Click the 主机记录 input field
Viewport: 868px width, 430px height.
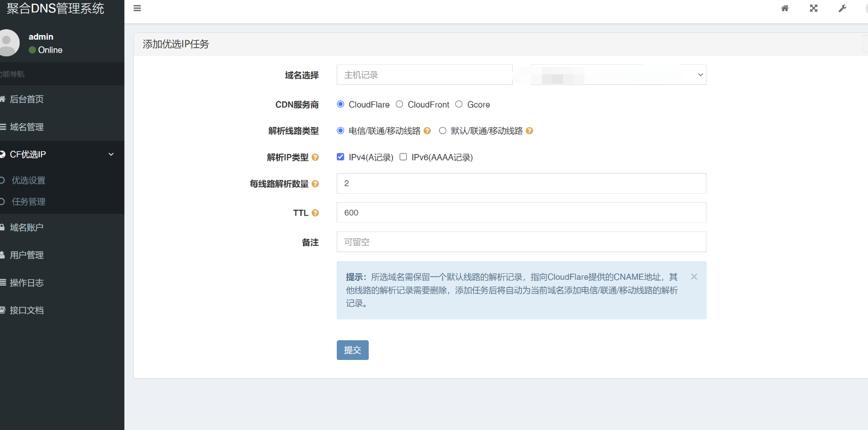coord(424,75)
